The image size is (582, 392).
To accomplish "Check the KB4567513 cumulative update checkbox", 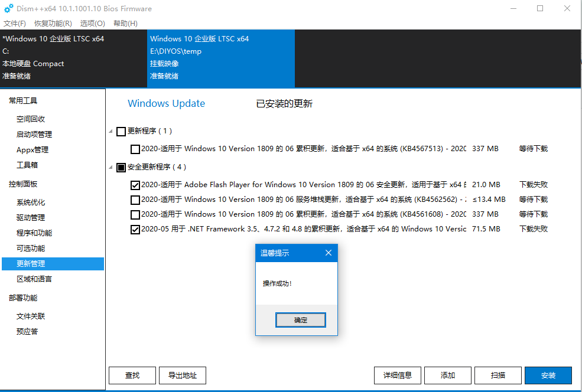I will pos(135,149).
